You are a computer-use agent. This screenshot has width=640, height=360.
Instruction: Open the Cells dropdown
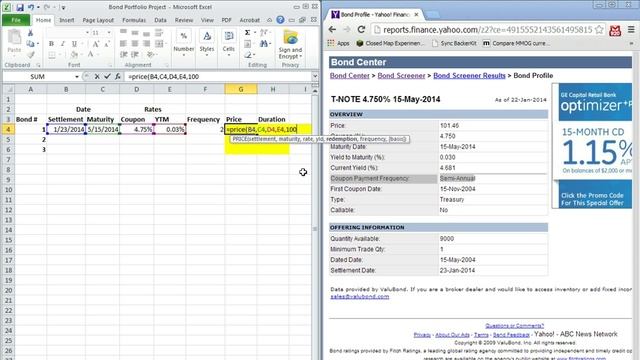pyautogui.click(x=229, y=43)
